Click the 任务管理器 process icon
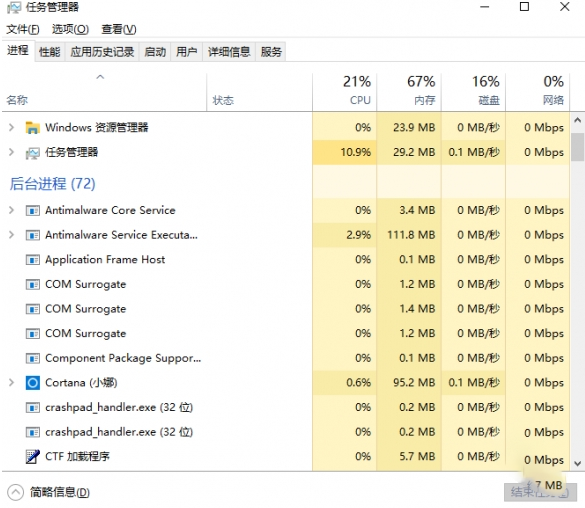The image size is (585, 508). click(32, 153)
